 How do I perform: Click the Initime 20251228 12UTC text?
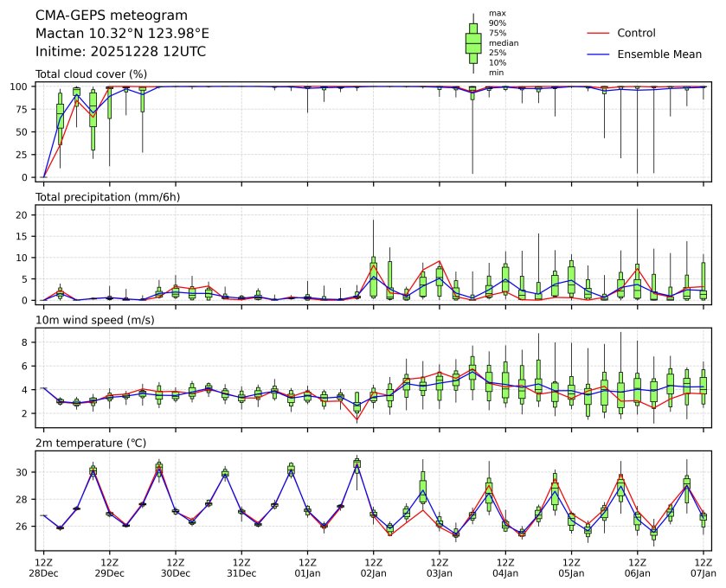120,51
